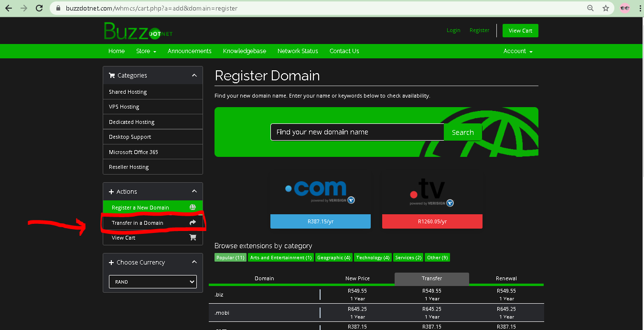The width and height of the screenshot is (644, 330).
Task: Collapse the Actions panel chevron
Action: click(x=194, y=191)
